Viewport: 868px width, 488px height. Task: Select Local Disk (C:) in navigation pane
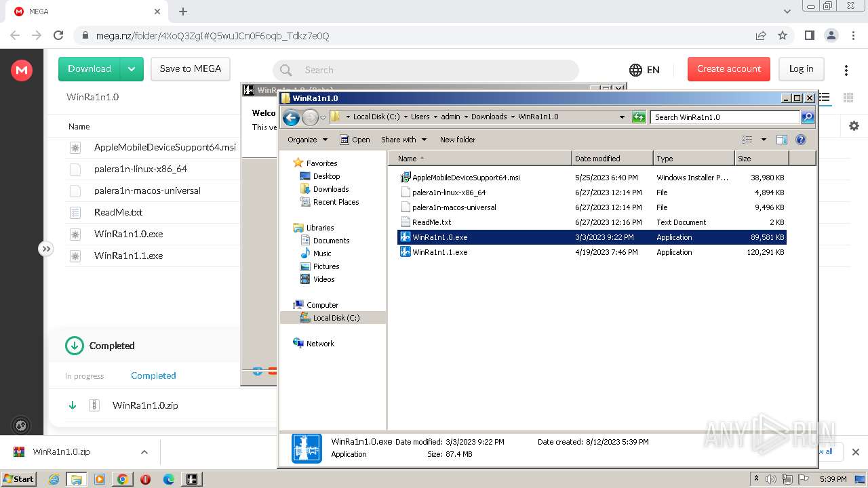(x=336, y=318)
